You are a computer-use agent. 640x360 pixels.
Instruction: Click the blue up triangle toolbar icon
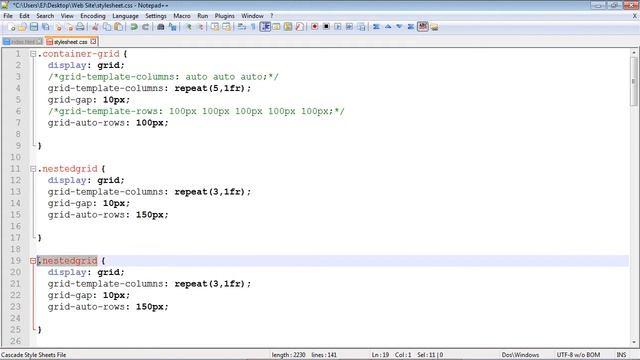[388, 27]
